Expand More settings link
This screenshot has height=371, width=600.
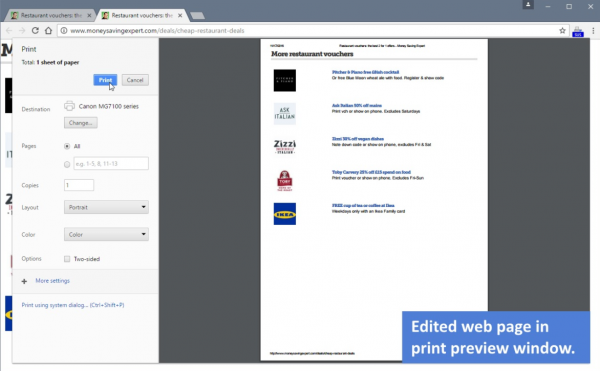pyautogui.click(x=52, y=281)
